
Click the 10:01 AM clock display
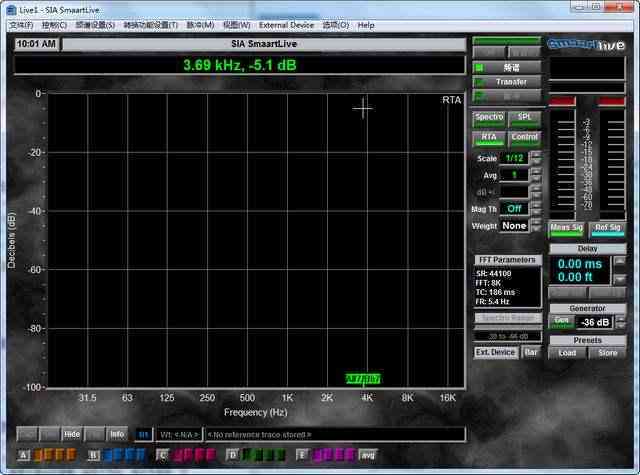point(36,44)
